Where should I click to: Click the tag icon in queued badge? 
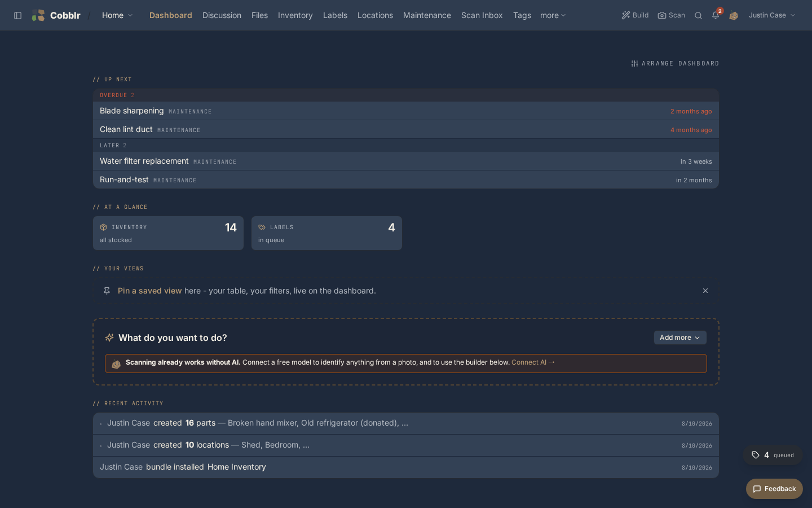tap(756, 455)
